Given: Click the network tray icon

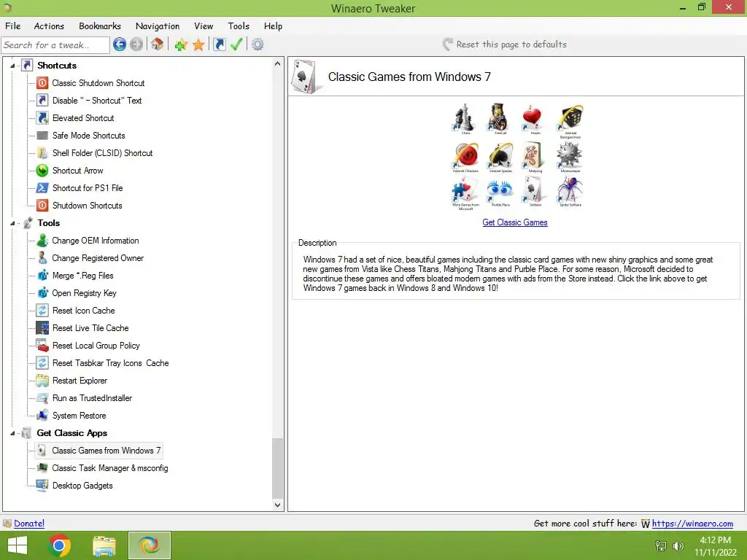Looking at the screenshot, I should (x=661, y=546).
